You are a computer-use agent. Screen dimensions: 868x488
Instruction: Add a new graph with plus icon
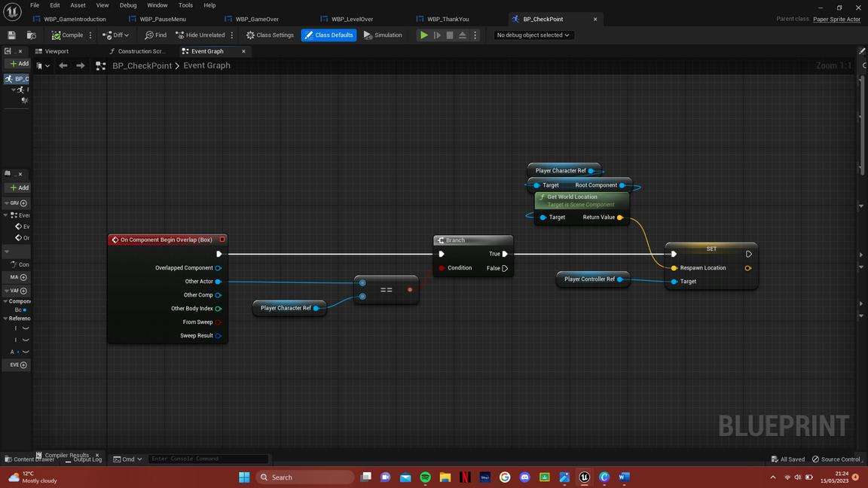pyautogui.click(x=23, y=203)
